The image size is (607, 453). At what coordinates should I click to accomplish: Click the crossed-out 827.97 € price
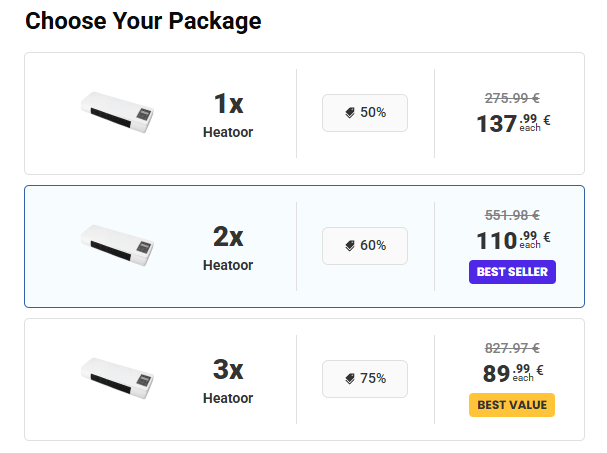(x=512, y=348)
